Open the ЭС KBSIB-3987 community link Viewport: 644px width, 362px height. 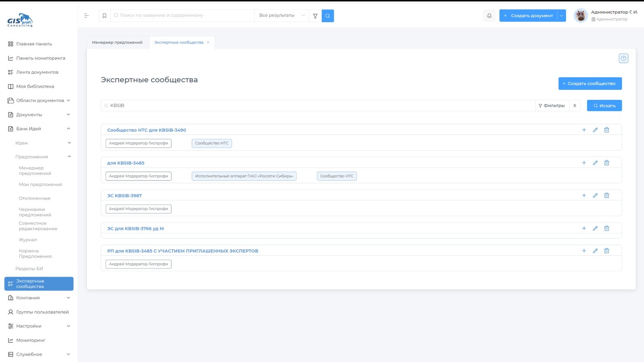(124, 196)
